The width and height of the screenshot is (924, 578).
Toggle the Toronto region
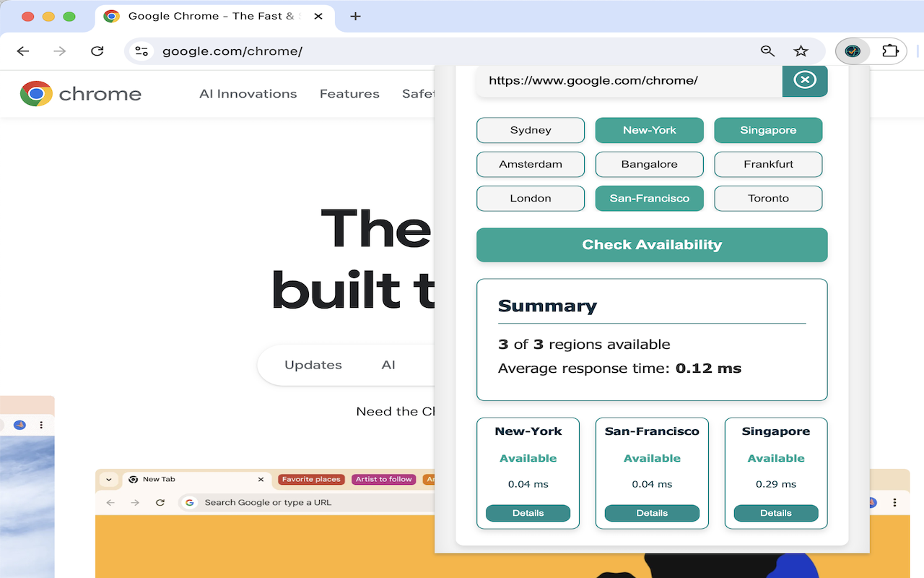(x=768, y=198)
